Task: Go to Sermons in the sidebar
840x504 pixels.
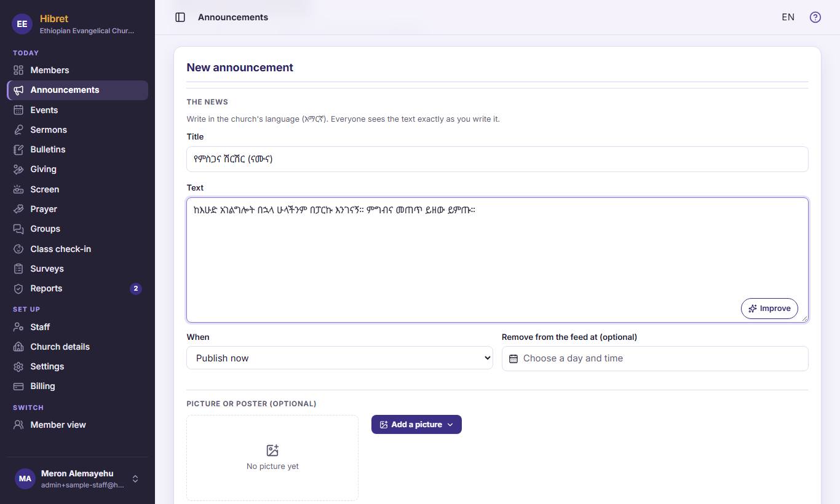Action: [x=77, y=130]
